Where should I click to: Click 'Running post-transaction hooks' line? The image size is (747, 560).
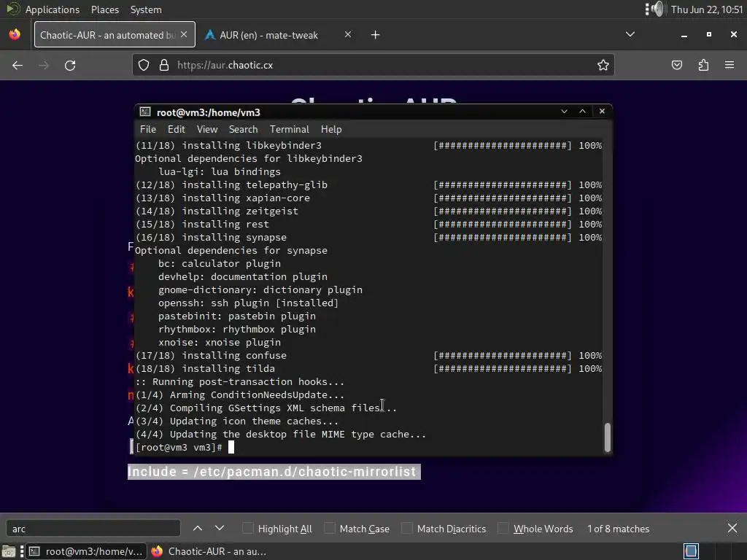[239, 381]
